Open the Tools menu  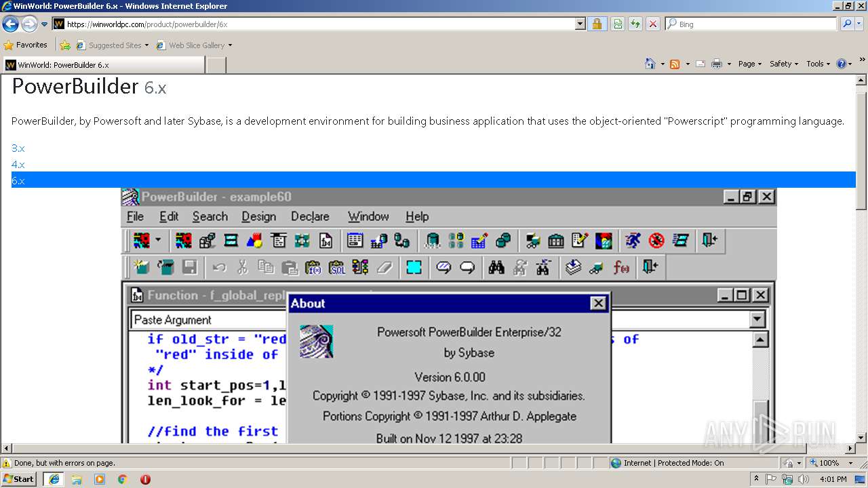point(818,64)
